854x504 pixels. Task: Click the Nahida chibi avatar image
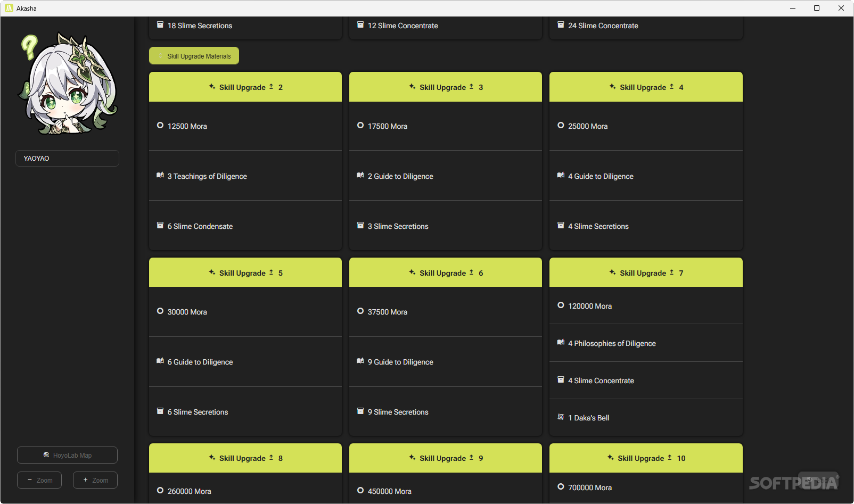tap(68, 84)
